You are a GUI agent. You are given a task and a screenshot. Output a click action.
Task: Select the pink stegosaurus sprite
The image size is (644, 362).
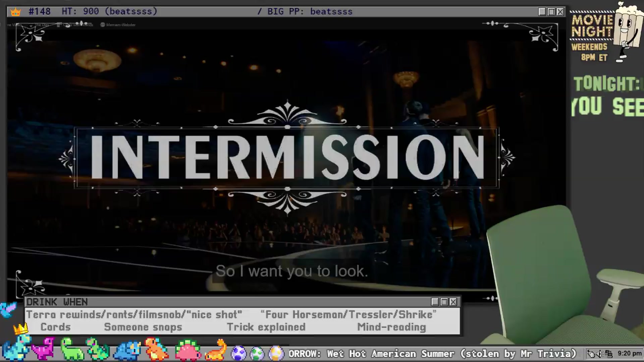(x=188, y=350)
